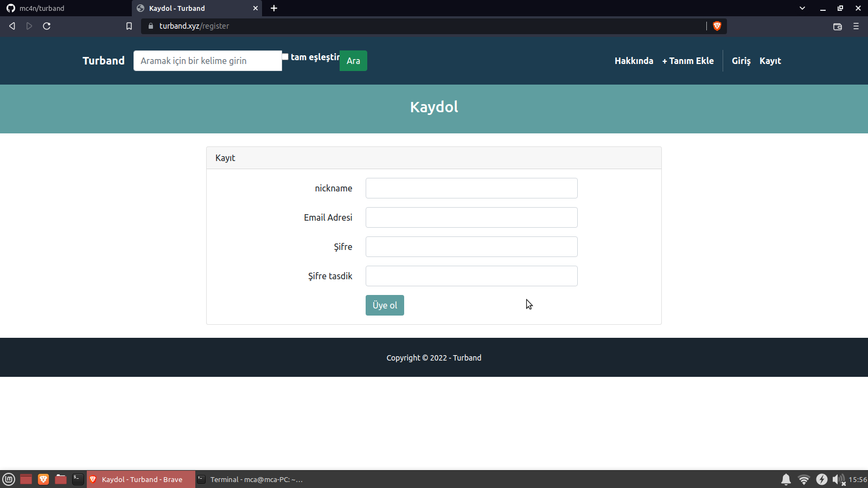Image resolution: width=868 pixels, height=488 pixels.
Task: Focus the nickname input field
Action: click(x=471, y=188)
